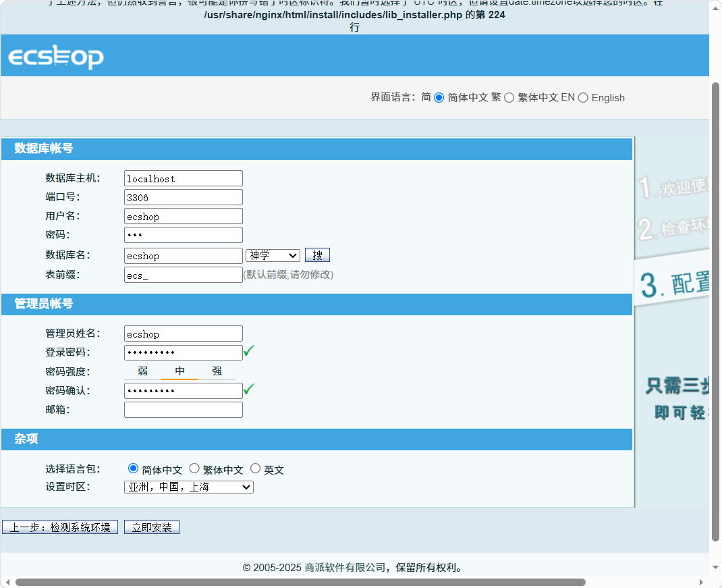Focus the 数据库主机 localhost field
The height and width of the screenshot is (588, 722).
(184, 178)
